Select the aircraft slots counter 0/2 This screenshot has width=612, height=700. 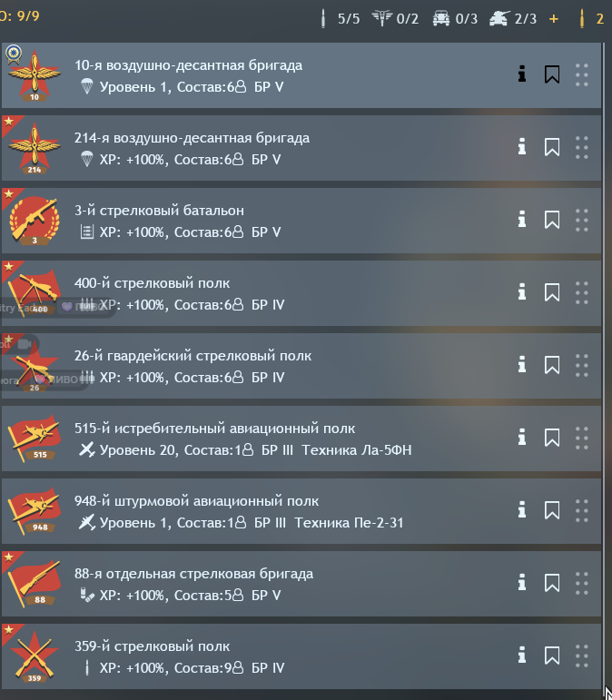(x=395, y=19)
